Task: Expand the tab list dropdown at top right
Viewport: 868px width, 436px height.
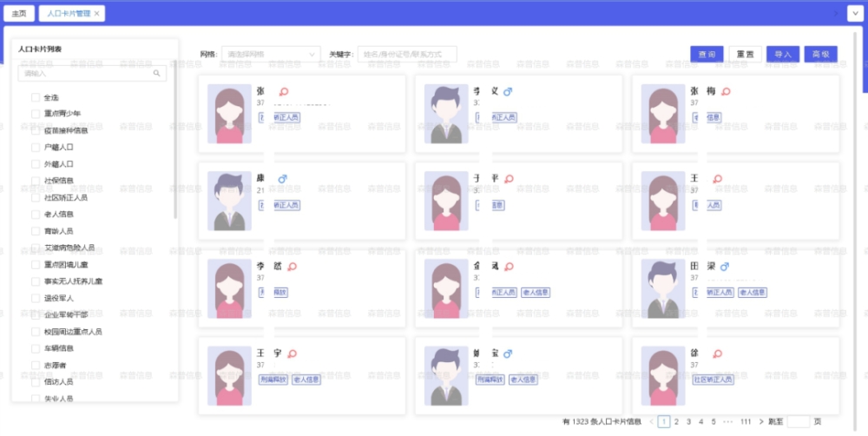Action: point(853,14)
